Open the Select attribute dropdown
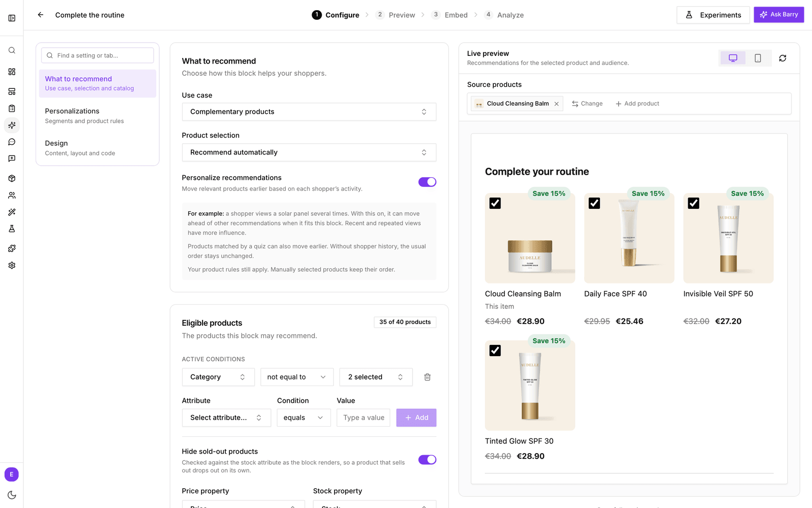812x508 pixels. [x=226, y=418]
